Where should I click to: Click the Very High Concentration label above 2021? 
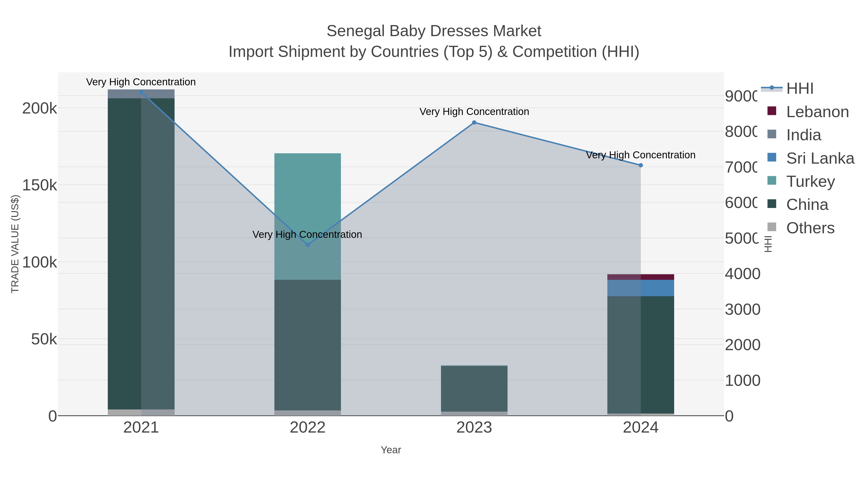(x=141, y=82)
